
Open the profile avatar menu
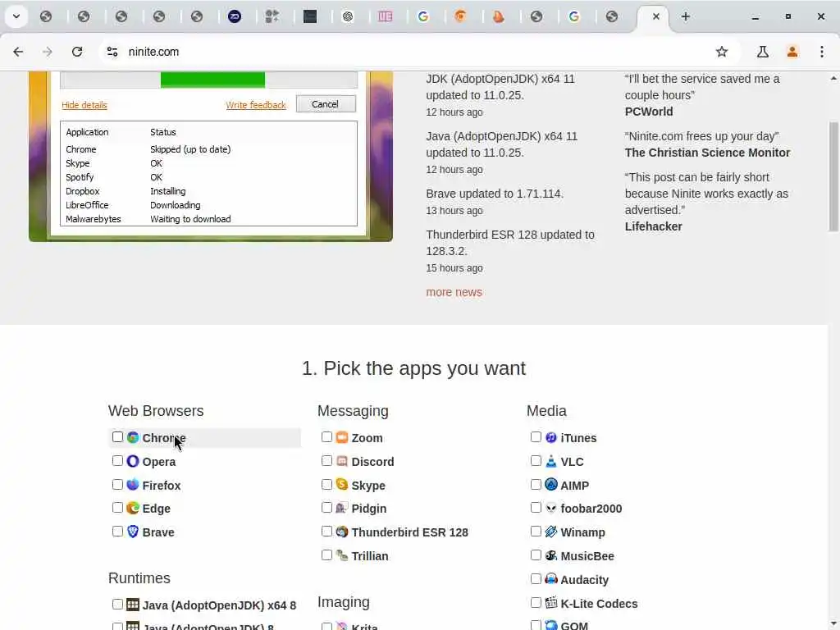click(792, 52)
